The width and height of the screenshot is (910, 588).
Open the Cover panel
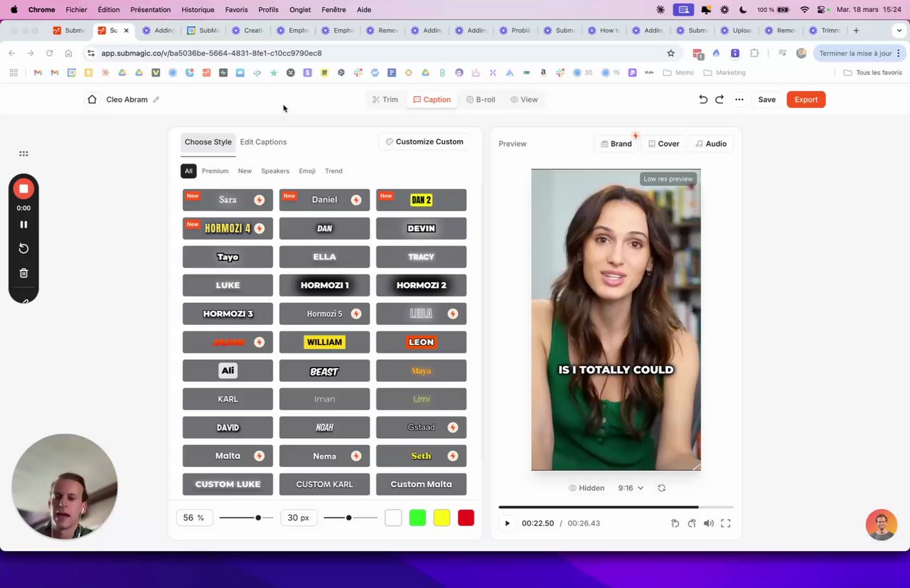pos(664,144)
